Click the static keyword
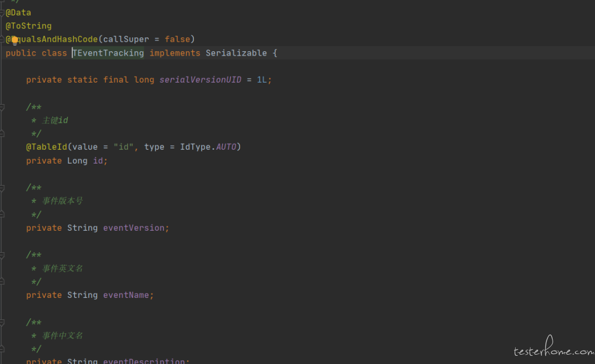Image resolution: width=595 pixels, height=364 pixels. (x=82, y=80)
